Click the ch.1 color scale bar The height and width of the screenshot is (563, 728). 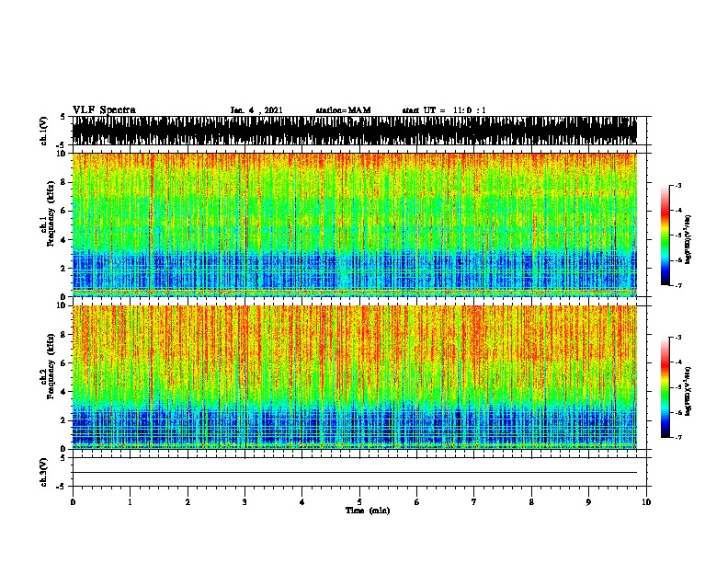pos(665,236)
